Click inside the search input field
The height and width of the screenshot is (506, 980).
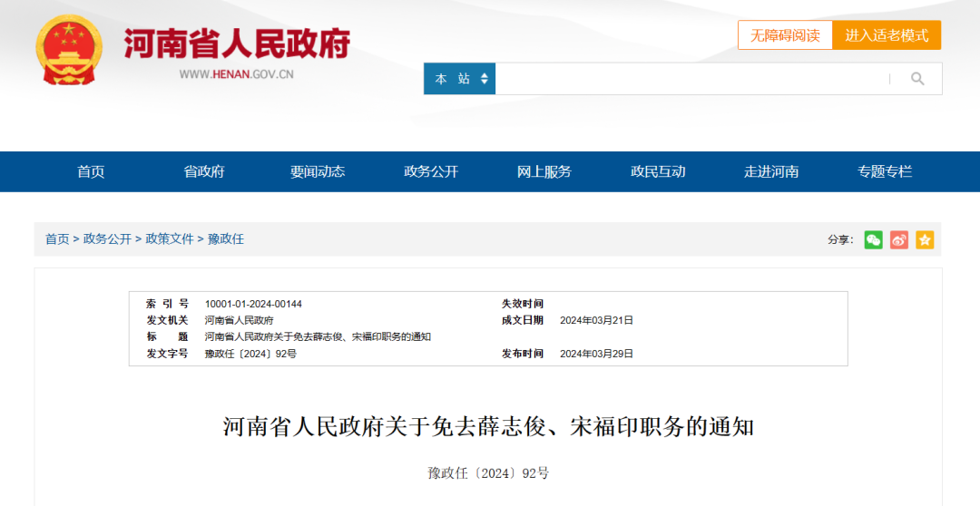[x=690, y=79]
